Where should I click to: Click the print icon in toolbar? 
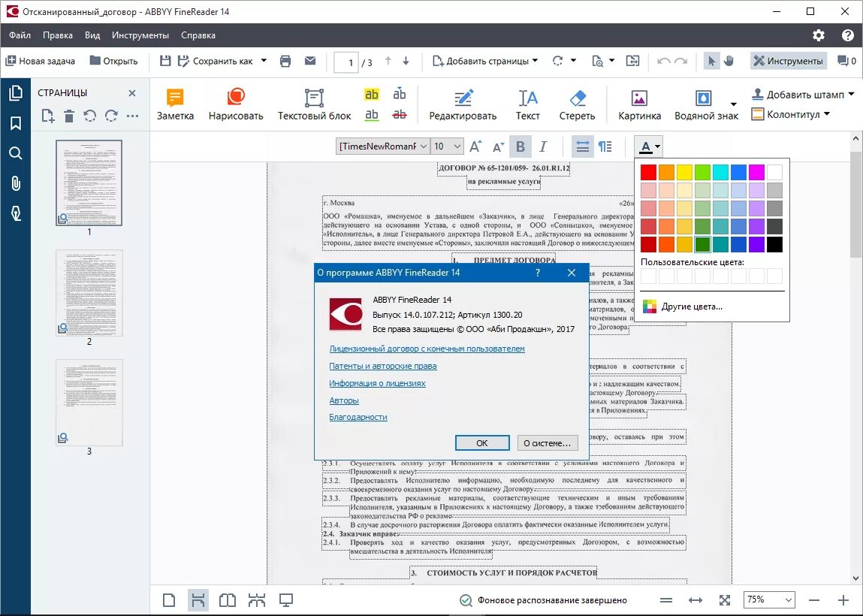285,61
